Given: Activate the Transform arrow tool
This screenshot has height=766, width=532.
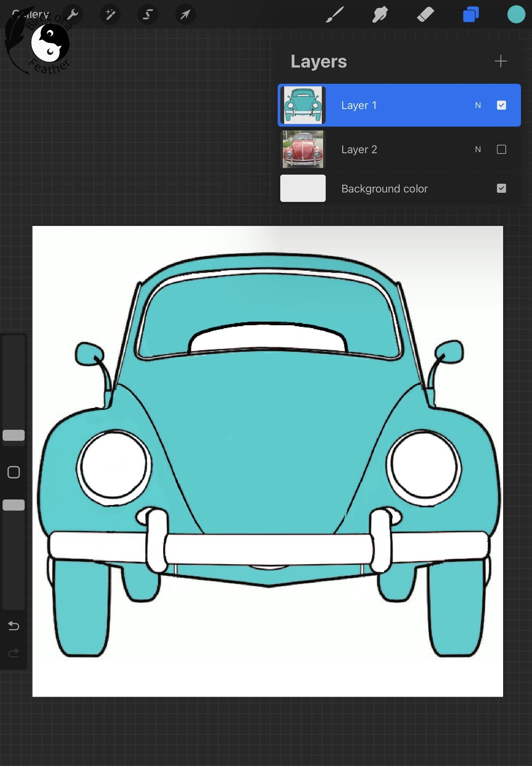Looking at the screenshot, I should pyautogui.click(x=185, y=14).
